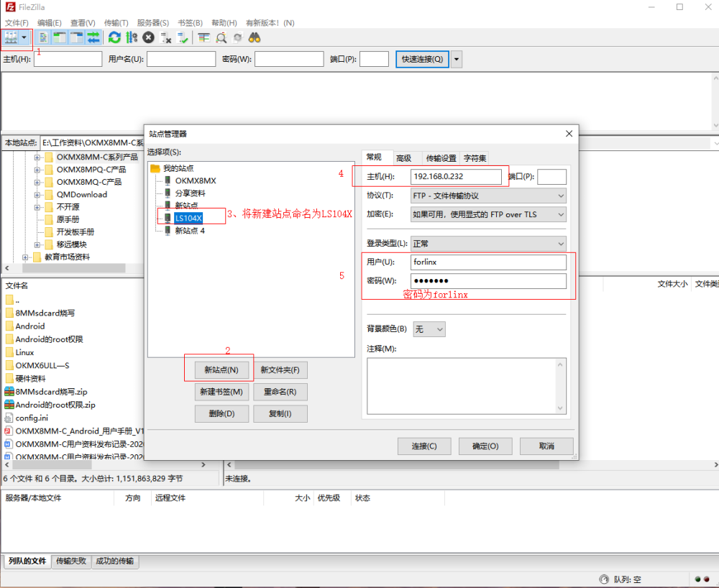Expand the OKMX8MPQ-C产品 folder tree node

pos(37,170)
